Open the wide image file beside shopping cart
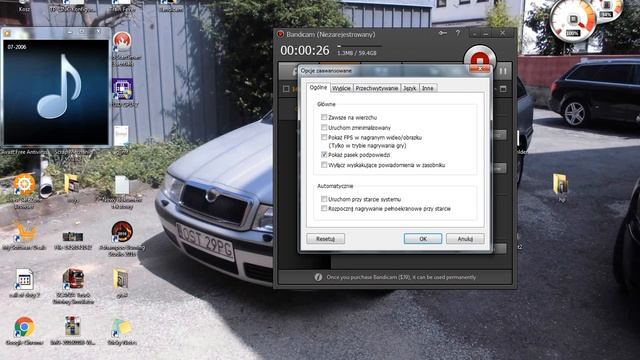Image resolution: width=640 pixels, height=360 pixels. (73, 236)
